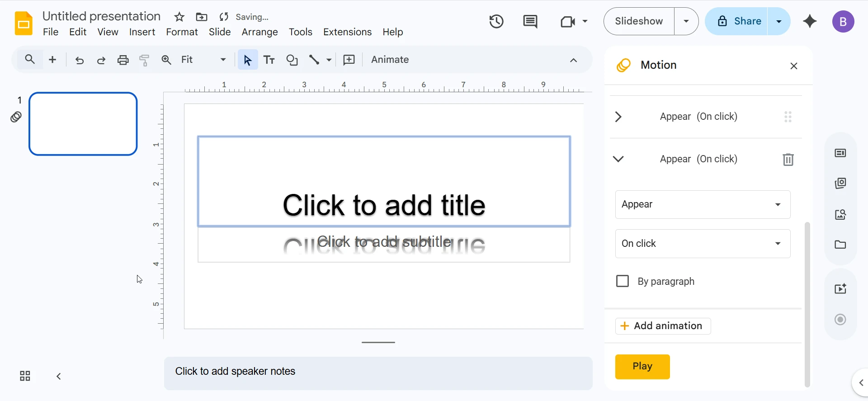Screen dimensions: 868x401
Task: Click the Motion panel vertical scrollbar
Action: coord(807,303)
